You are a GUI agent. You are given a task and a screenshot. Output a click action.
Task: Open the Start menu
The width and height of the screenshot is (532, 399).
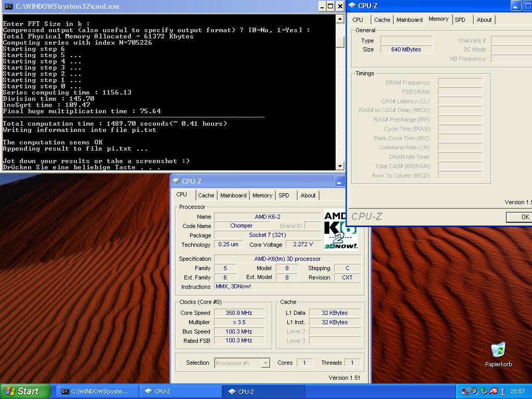25,391
